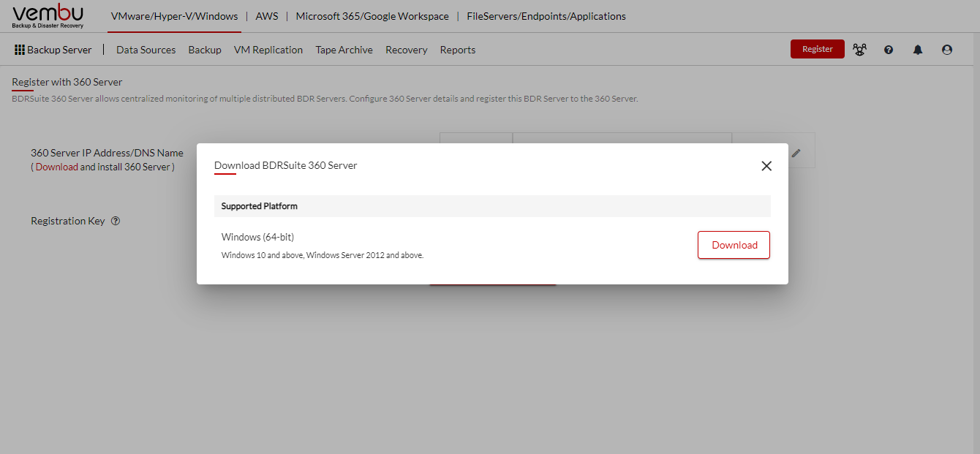This screenshot has height=454, width=980.
Task: Click the red Register button
Action: tap(818, 49)
